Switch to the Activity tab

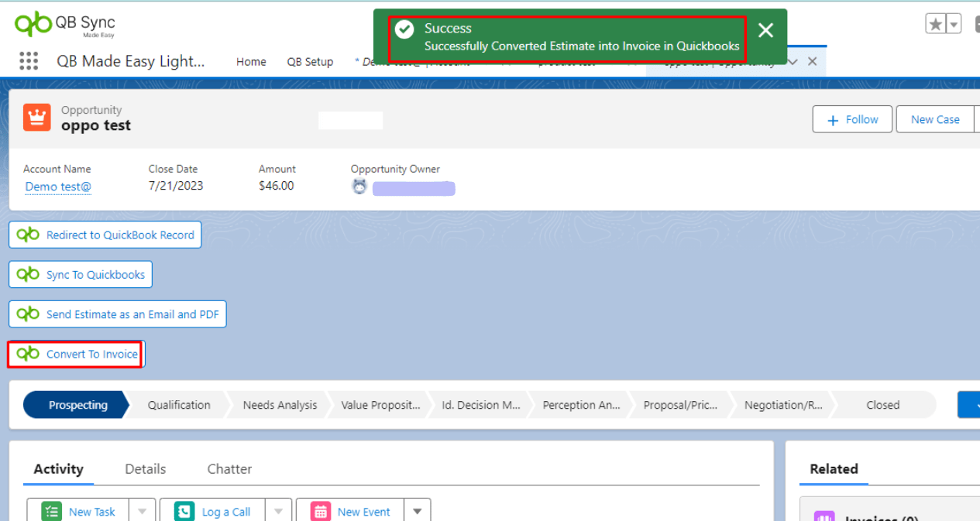58,469
